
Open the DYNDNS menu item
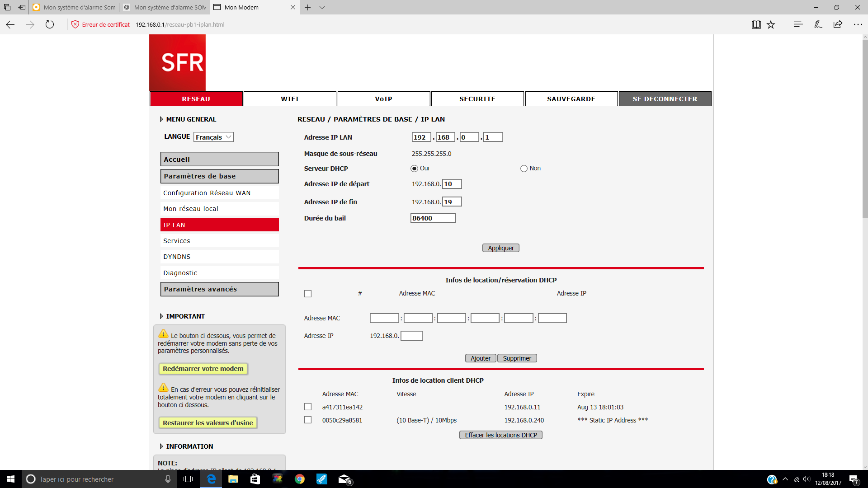pyautogui.click(x=220, y=257)
